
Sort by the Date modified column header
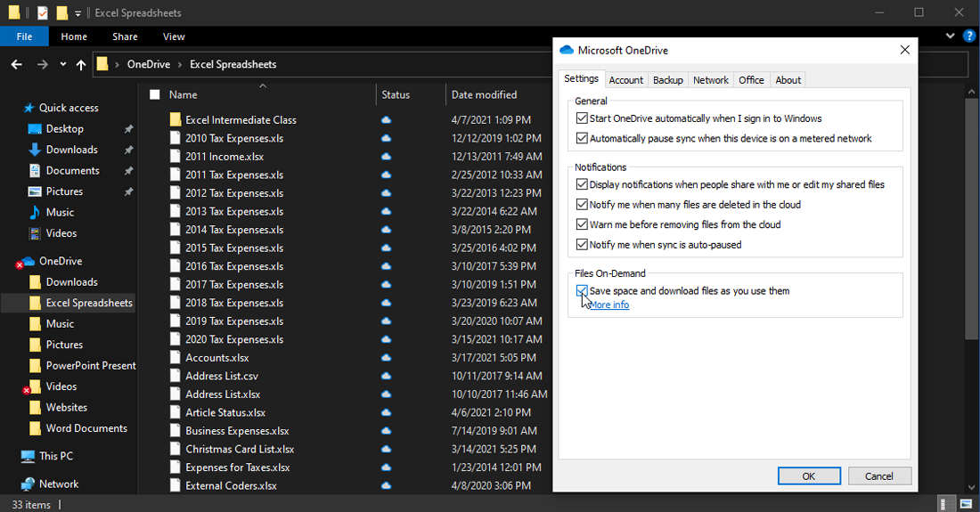pyautogui.click(x=485, y=94)
